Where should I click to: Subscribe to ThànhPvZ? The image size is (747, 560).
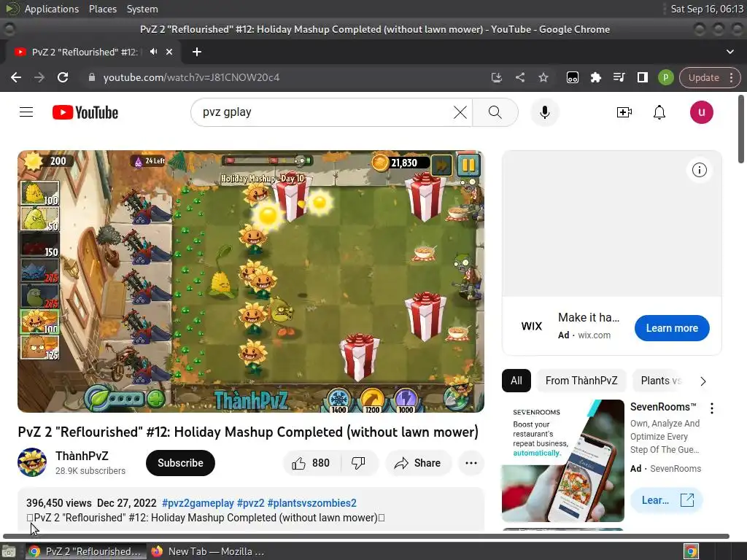point(180,463)
